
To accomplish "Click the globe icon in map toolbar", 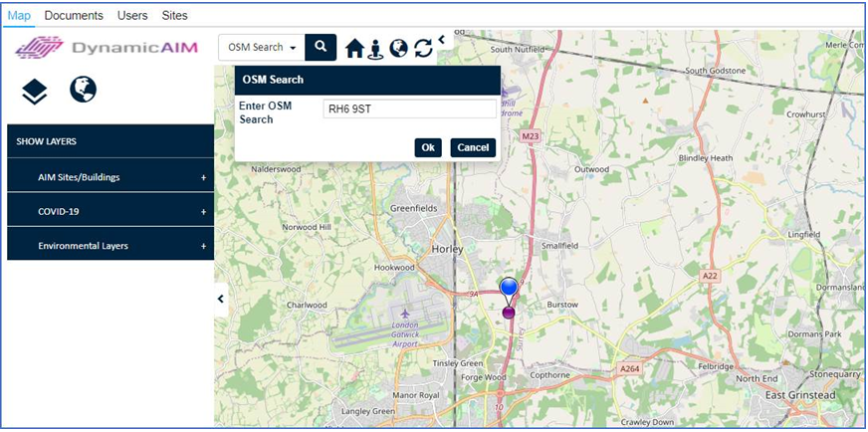I will (x=398, y=48).
